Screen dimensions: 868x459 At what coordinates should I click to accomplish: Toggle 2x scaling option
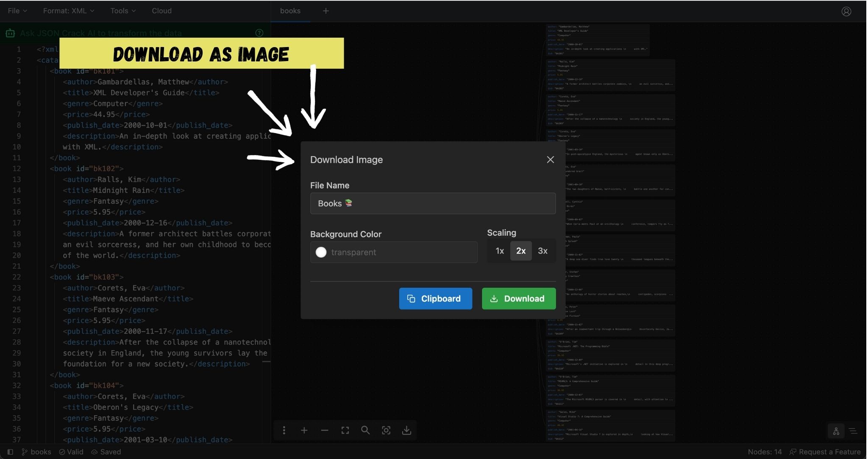[520, 250]
